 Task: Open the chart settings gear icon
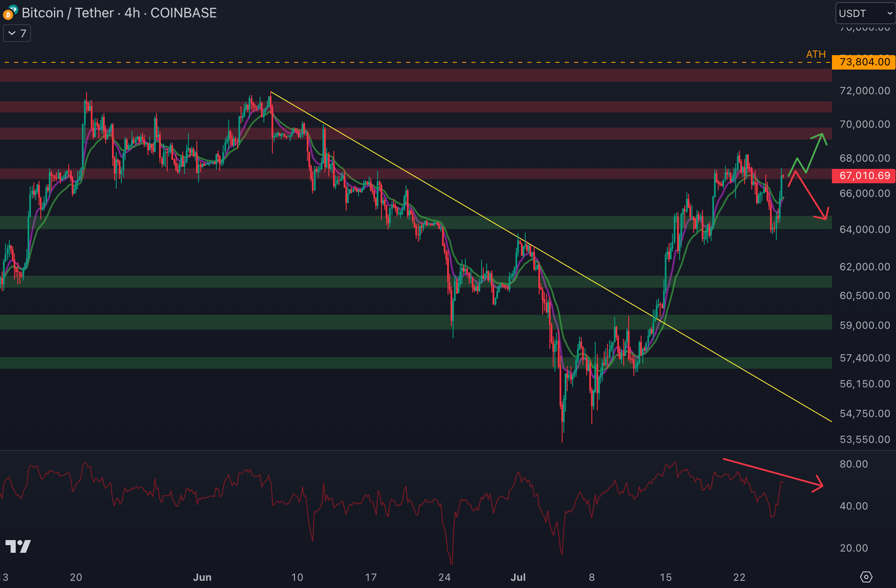(866, 577)
